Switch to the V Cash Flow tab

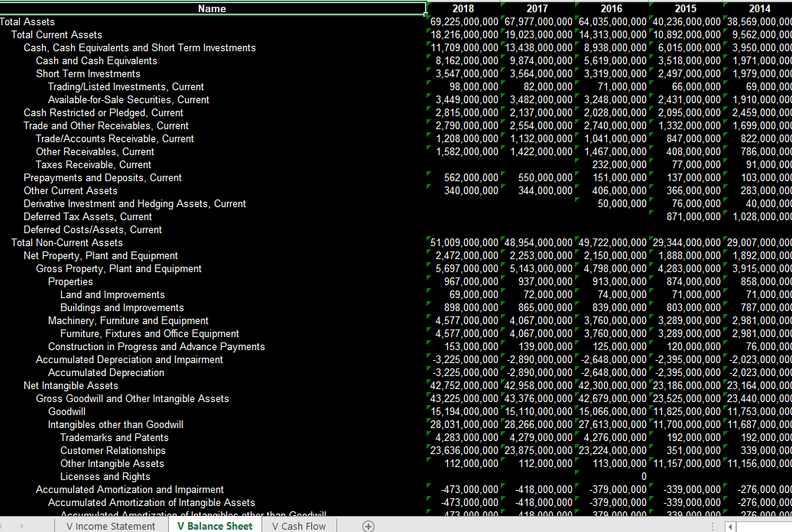pyautogui.click(x=299, y=526)
